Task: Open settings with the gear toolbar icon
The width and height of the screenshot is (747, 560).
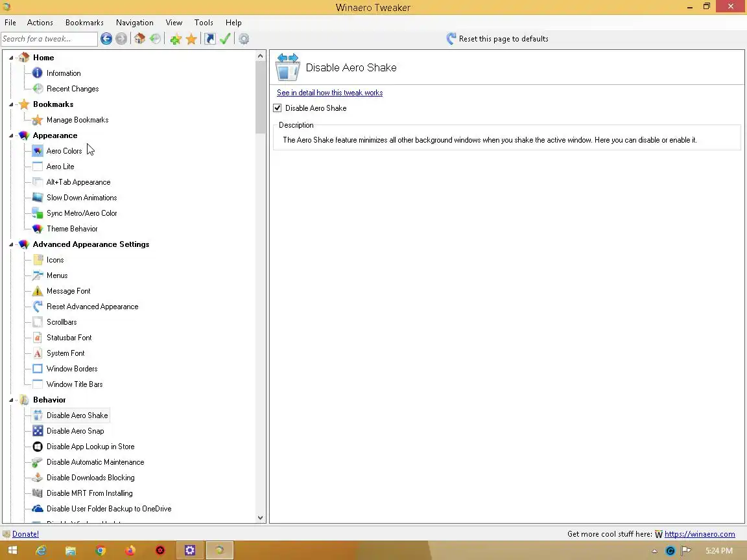Action: (x=244, y=39)
